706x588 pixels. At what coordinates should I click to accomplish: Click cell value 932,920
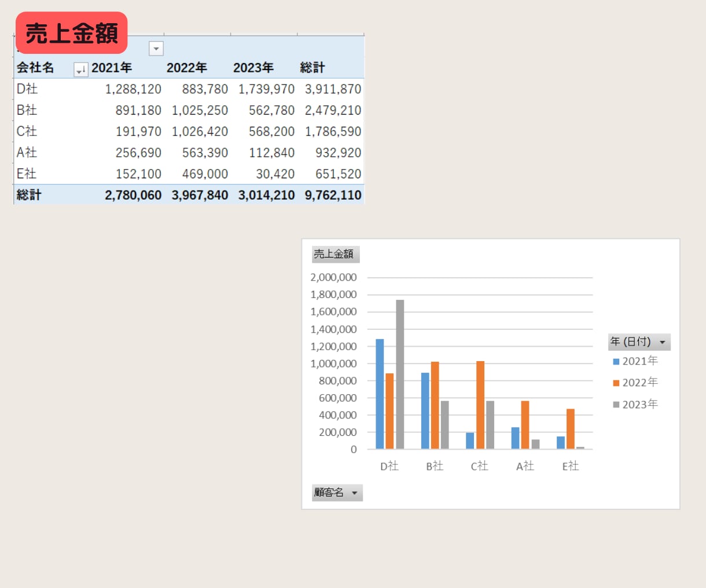point(338,153)
